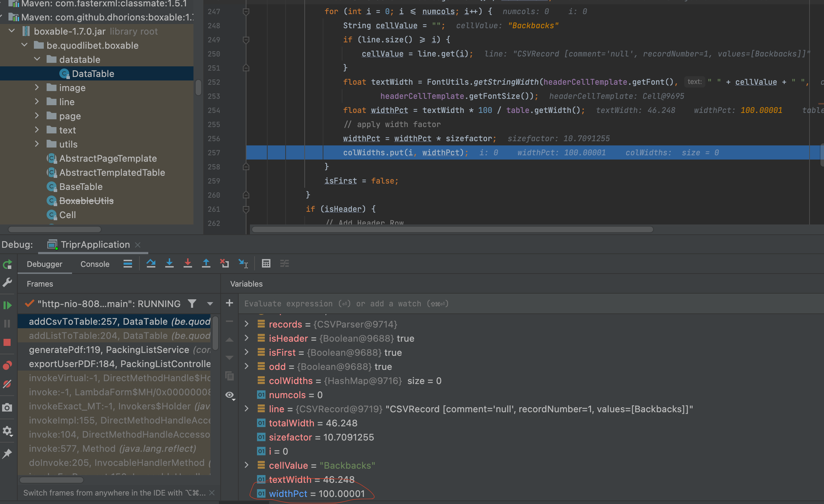Image resolution: width=824 pixels, height=504 pixels.
Task: Toggle show watches eye icon
Action: click(x=230, y=395)
